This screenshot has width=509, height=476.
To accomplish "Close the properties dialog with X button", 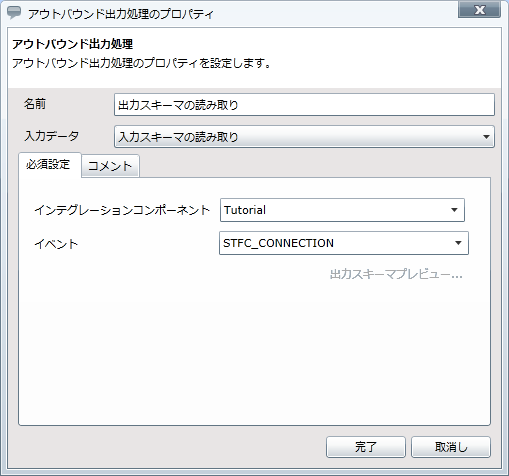I will (479, 10).
